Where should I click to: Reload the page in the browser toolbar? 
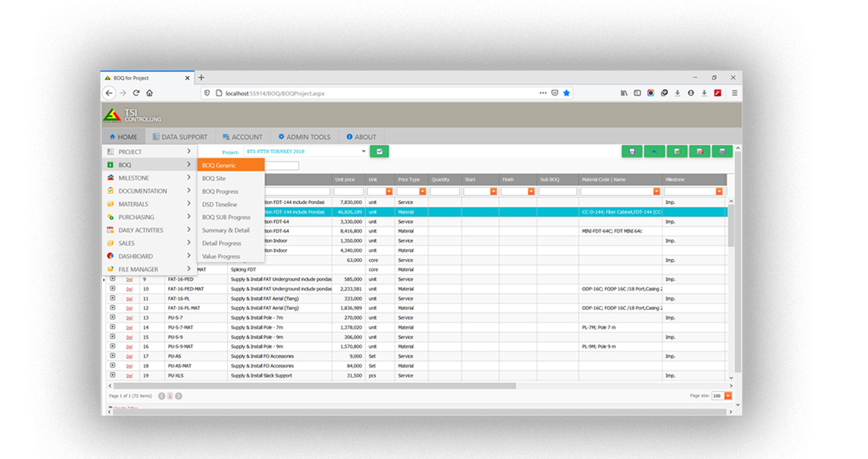[x=136, y=93]
